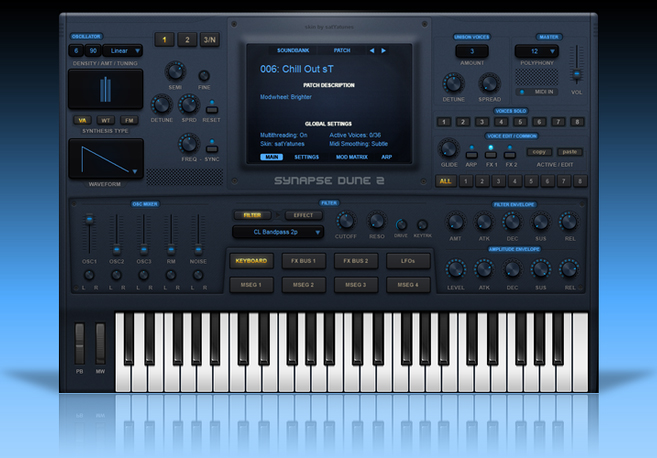This screenshot has width=657, height=458.
Task: Toggle the oscillator RESET switch
Action: [x=212, y=110]
